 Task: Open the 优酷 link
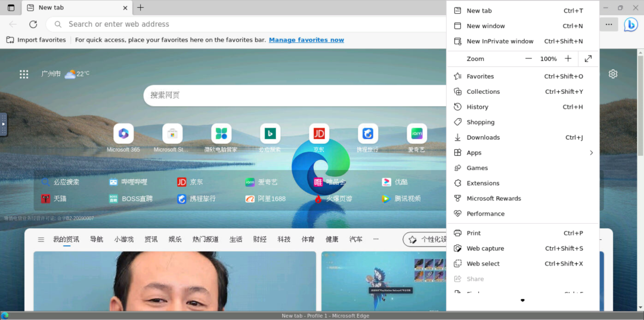point(395,182)
